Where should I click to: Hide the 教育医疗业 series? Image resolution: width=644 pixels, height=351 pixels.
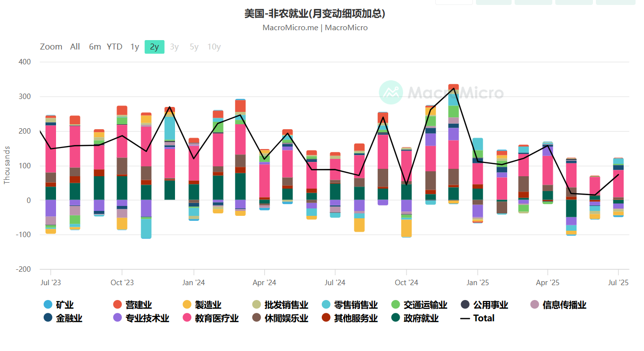(x=211, y=318)
